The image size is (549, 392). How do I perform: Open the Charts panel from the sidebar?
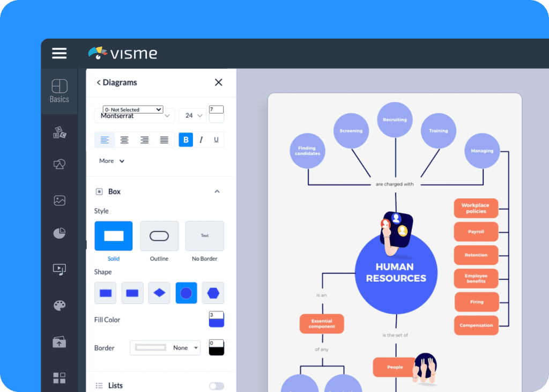tap(59, 233)
